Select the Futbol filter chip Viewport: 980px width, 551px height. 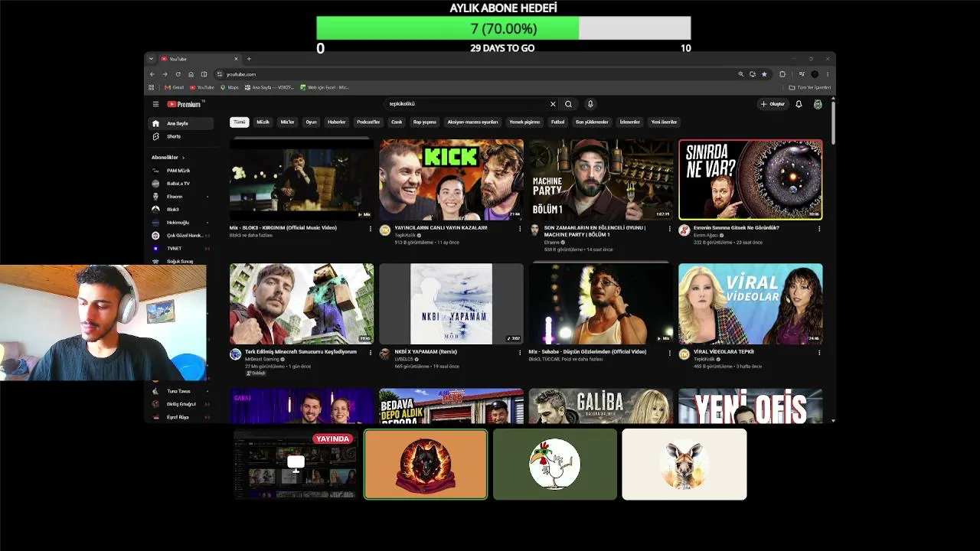[x=558, y=122]
